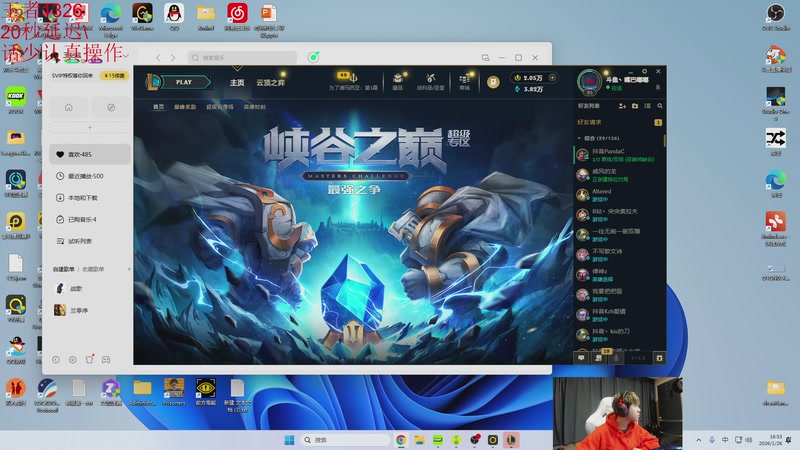Image resolution: width=800 pixels, height=450 pixels.
Task: Open the 战歌 playlist
Action: pos(90,289)
